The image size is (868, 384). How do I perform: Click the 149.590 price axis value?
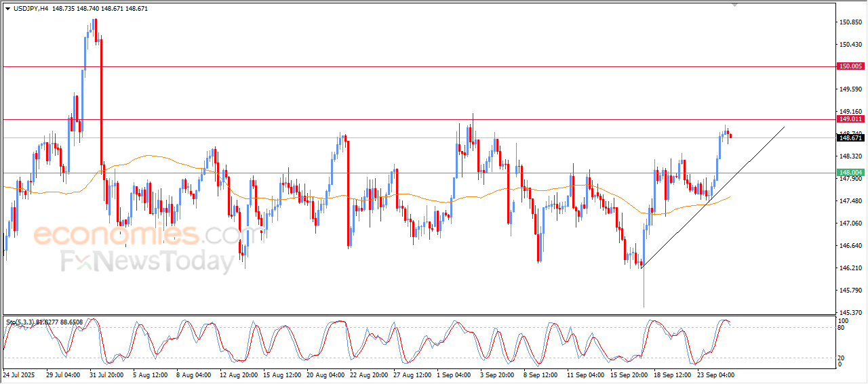click(850, 89)
